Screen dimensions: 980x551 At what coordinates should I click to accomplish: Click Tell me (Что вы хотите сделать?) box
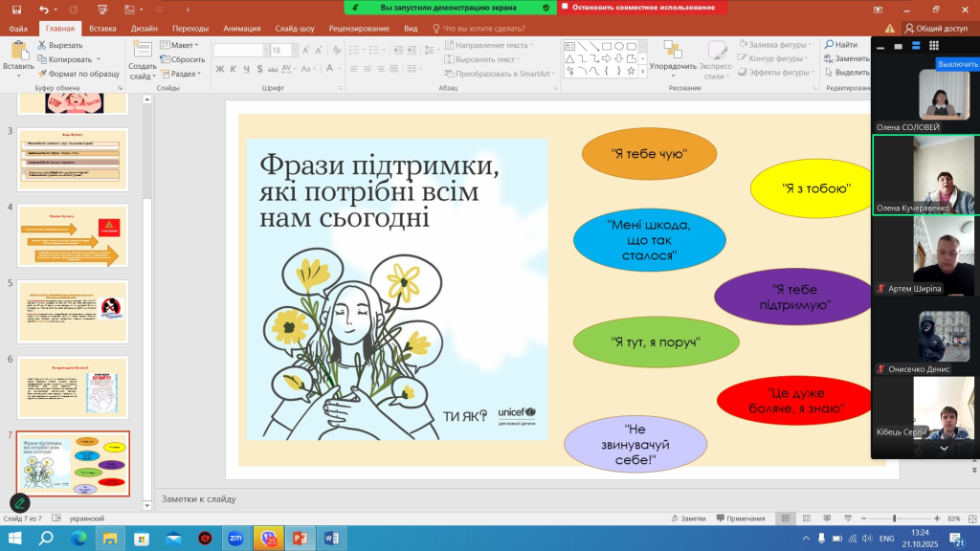(479, 28)
